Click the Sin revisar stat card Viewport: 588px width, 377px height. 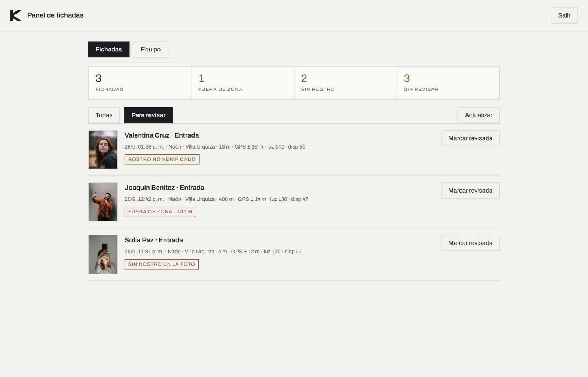(x=448, y=83)
